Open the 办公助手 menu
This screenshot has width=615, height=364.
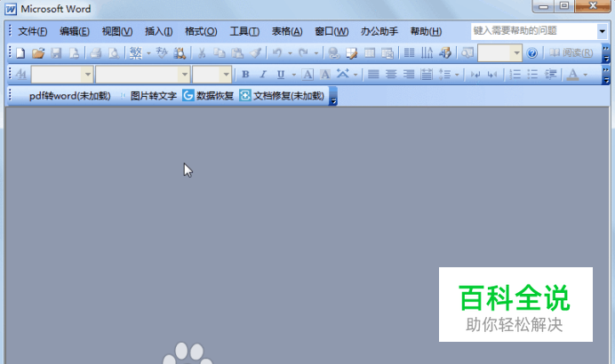point(379,31)
